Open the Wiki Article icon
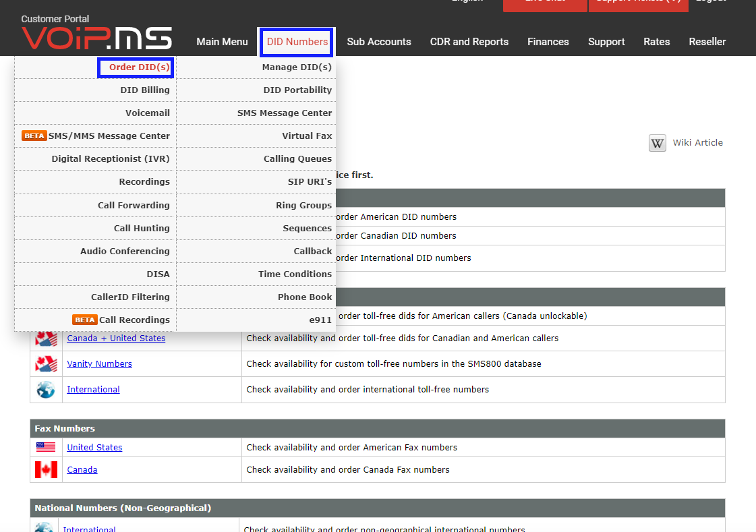This screenshot has width=756, height=532. pyautogui.click(x=657, y=143)
